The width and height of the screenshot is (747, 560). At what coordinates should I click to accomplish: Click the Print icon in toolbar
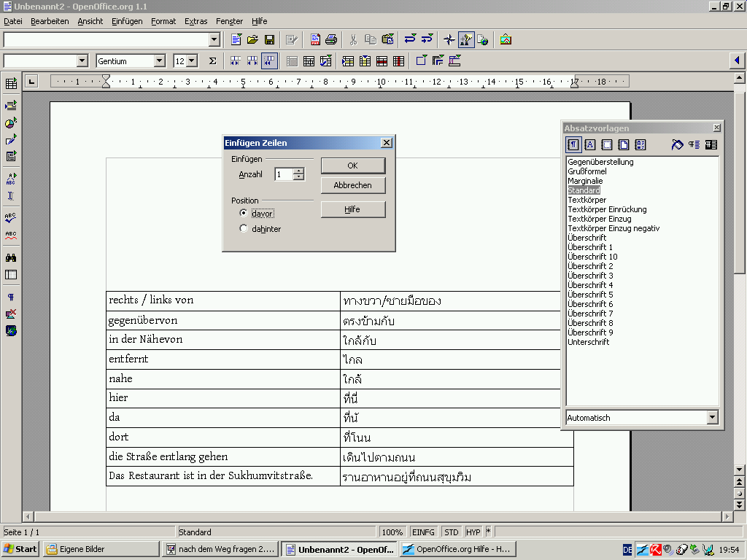[331, 39]
